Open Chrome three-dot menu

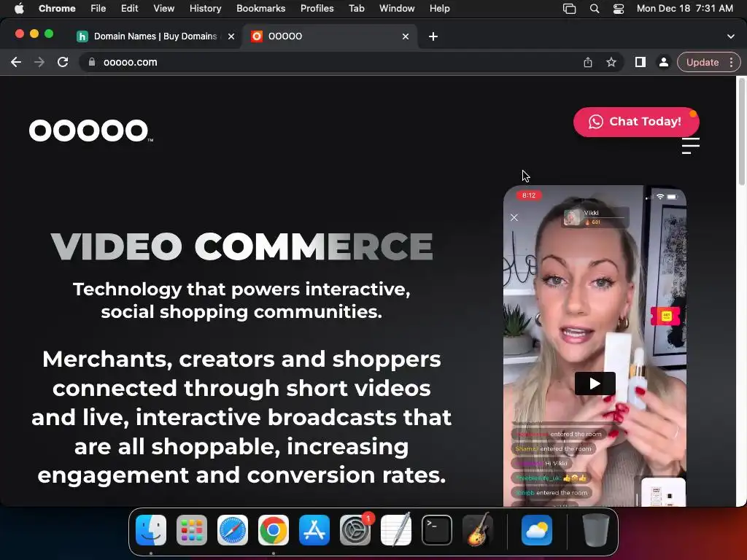tap(731, 63)
